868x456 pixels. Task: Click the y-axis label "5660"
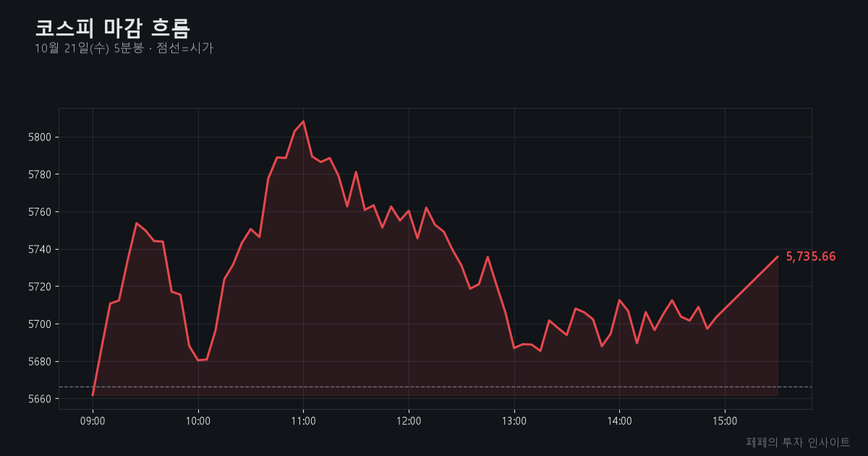[41, 399]
